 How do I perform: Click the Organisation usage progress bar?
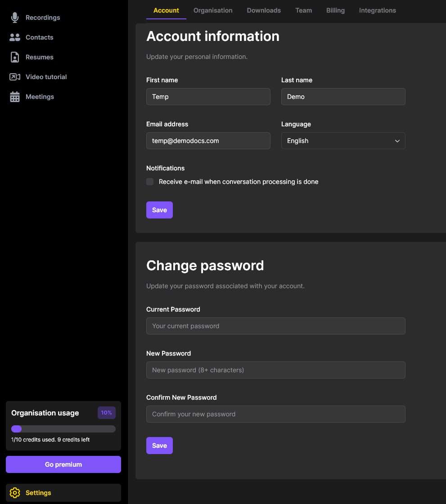tap(63, 429)
